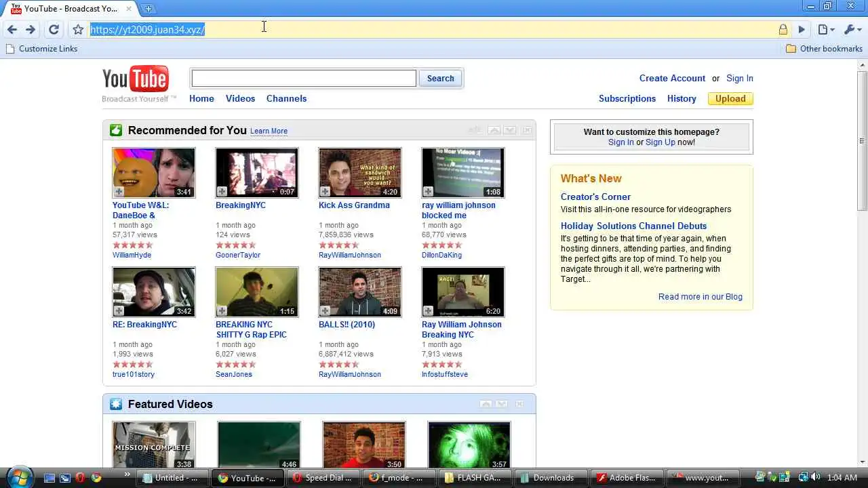Open Subscriptions link
The width and height of the screenshot is (868, 488).
click(x=627, y=98)
